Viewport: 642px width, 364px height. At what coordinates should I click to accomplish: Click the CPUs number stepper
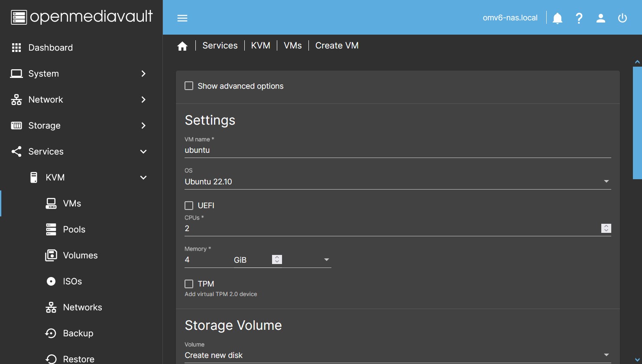click(x=606, y=228)
